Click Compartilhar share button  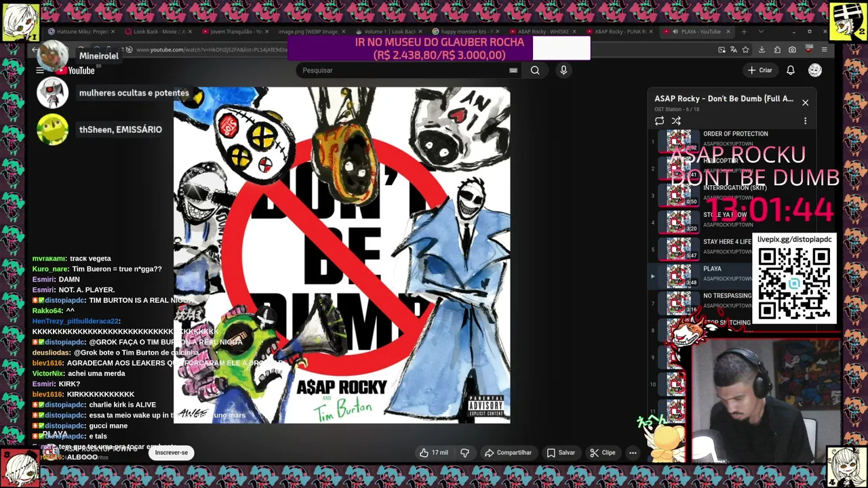(508, 453)
